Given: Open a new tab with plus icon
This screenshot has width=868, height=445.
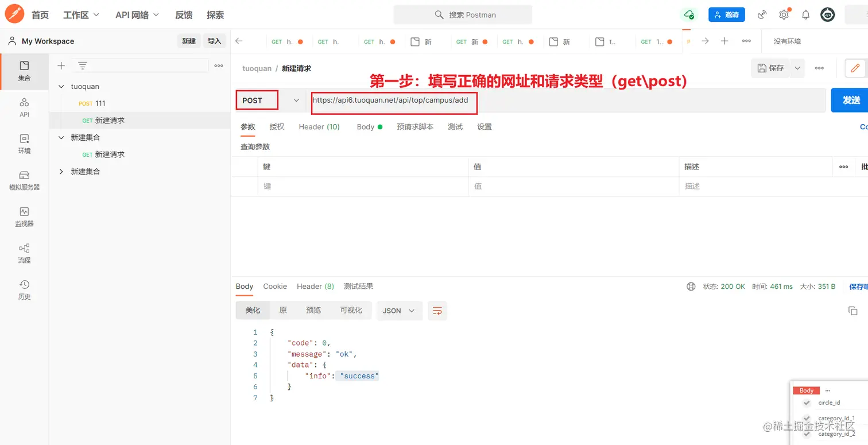Looking at the screenshot, I should pyautogui.click(x=724, y=41).
